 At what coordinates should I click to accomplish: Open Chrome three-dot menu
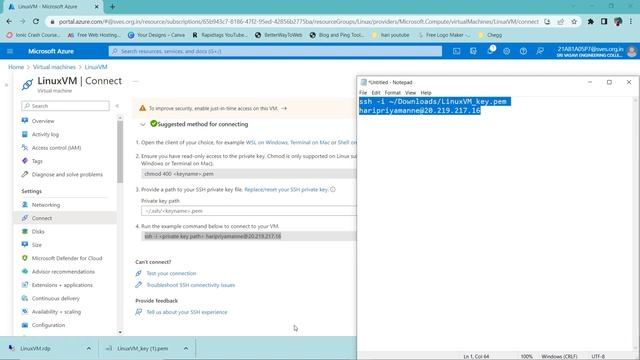[631, 21]
